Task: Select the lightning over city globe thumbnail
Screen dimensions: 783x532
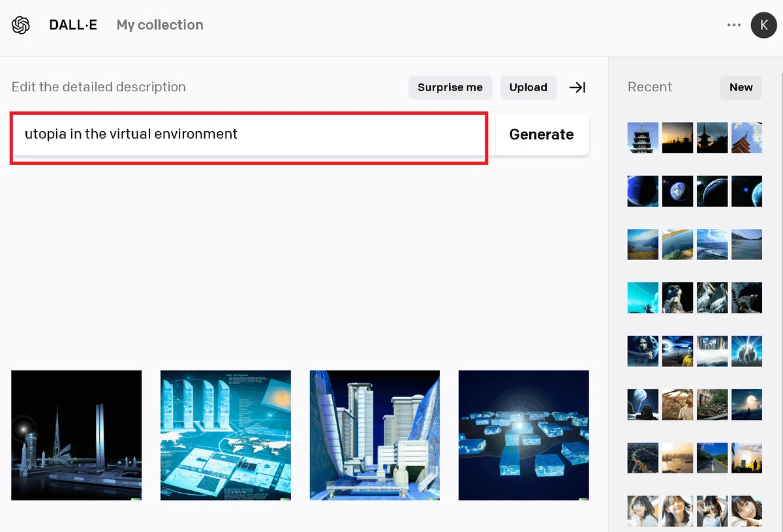Action: pyautogui.click(x=746, y=351)
